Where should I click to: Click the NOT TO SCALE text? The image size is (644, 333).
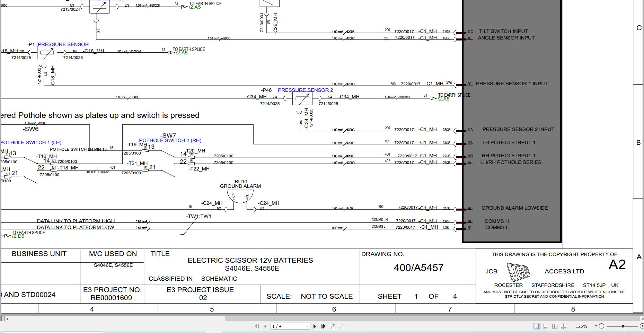pos(327,296)
